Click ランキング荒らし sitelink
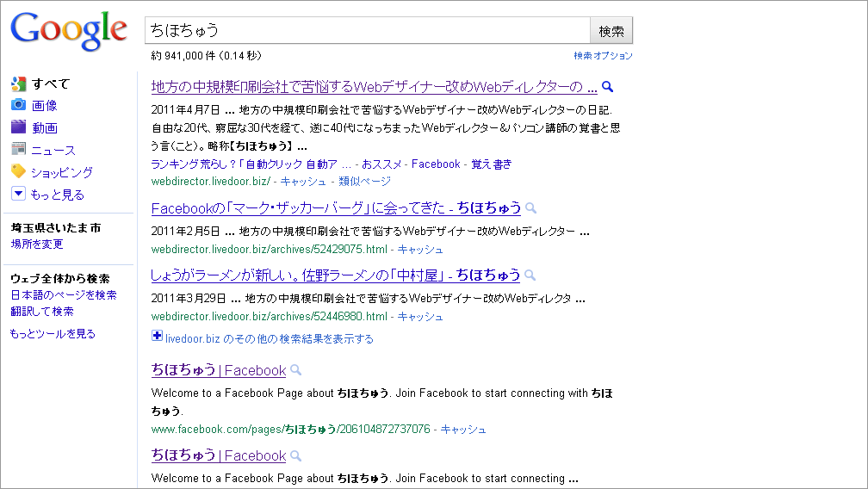This screenshot has width=868, height=489. (251, 164)
